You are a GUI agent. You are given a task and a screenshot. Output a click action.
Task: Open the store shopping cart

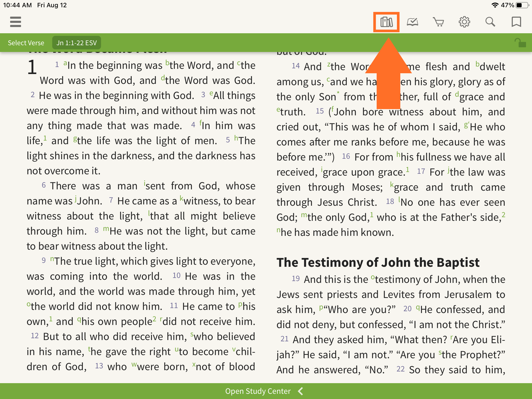(x=438, y=22)
